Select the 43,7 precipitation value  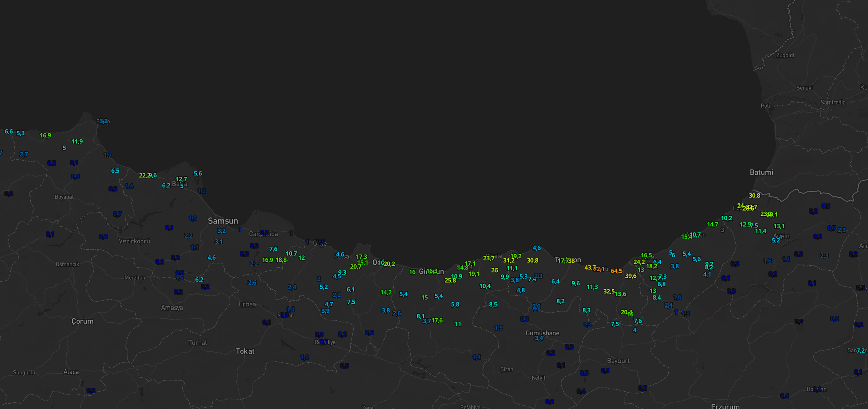click(590, 268)
